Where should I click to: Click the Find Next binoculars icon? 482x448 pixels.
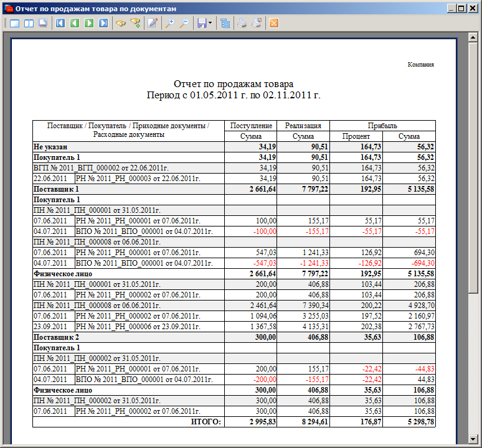[x=135, y=24]
